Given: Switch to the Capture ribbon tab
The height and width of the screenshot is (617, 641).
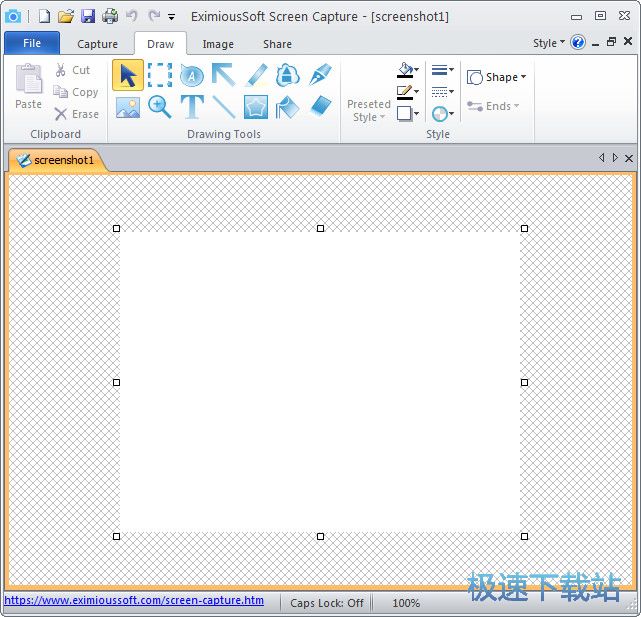Looking at the screenshot, I should point(97,44).
